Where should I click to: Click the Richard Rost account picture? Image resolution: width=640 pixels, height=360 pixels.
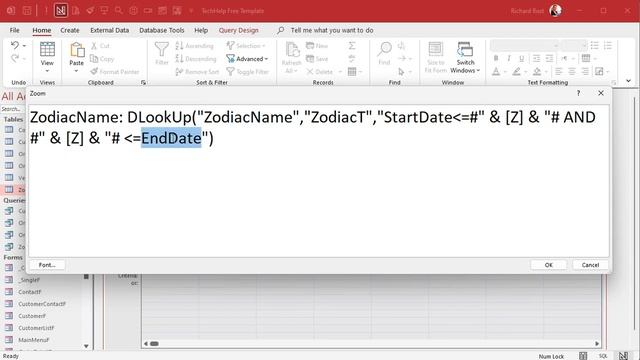(x=556, y=11)
